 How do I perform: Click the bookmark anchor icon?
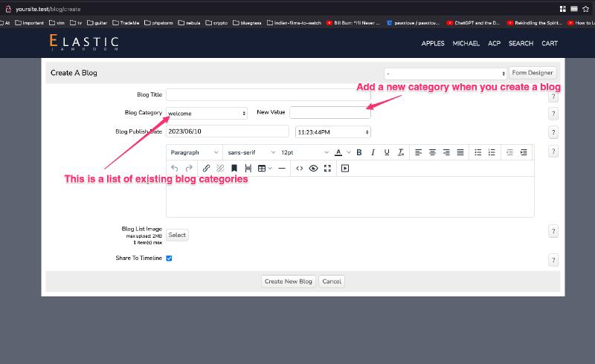234,169
